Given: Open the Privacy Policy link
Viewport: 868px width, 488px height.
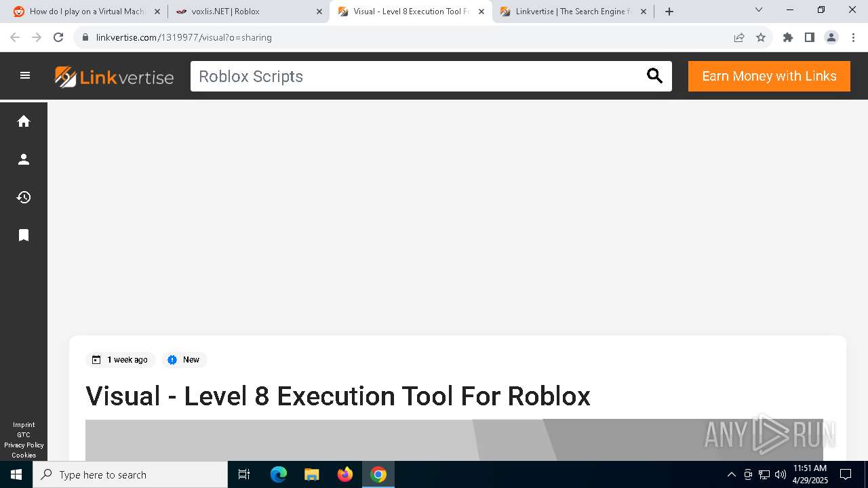Looking at the screenshot, I should click(x=24, y=445).
